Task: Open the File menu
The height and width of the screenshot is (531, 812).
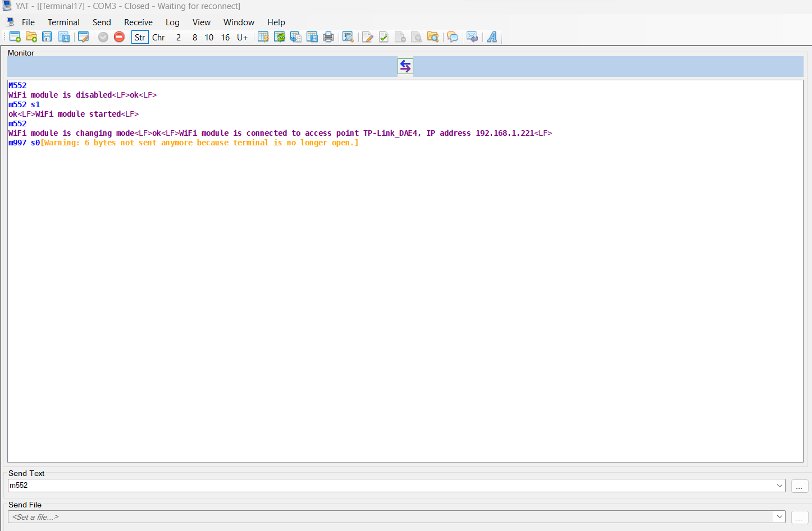Action: click(28, 22)
